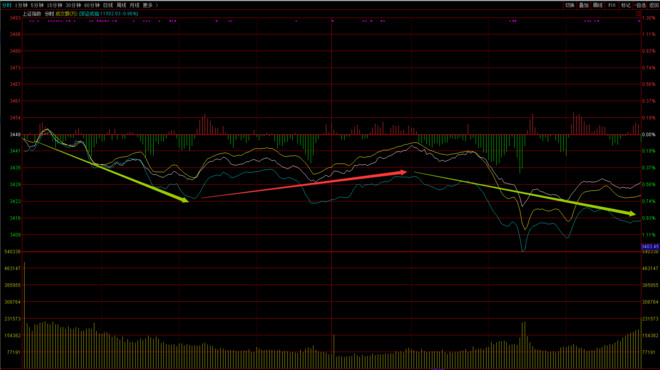This screenshot has height=370, width=660.
Task: Switch to the 分时 intraday tab
Action: pyautogui.click(x=6, y=5)
